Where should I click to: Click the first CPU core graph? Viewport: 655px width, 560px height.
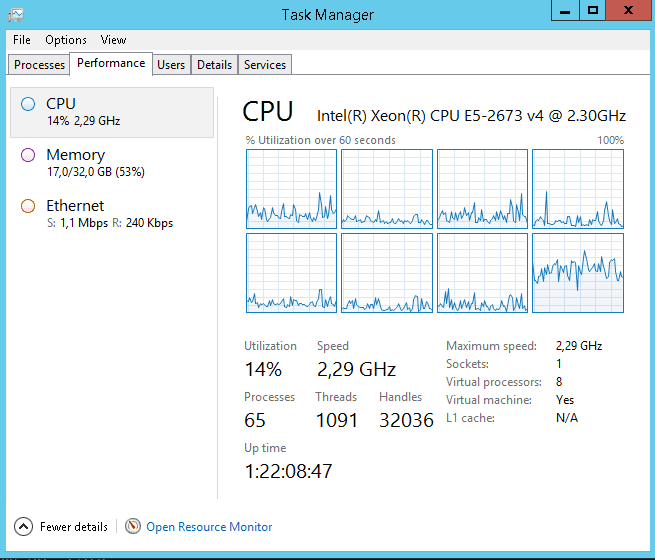291,189
